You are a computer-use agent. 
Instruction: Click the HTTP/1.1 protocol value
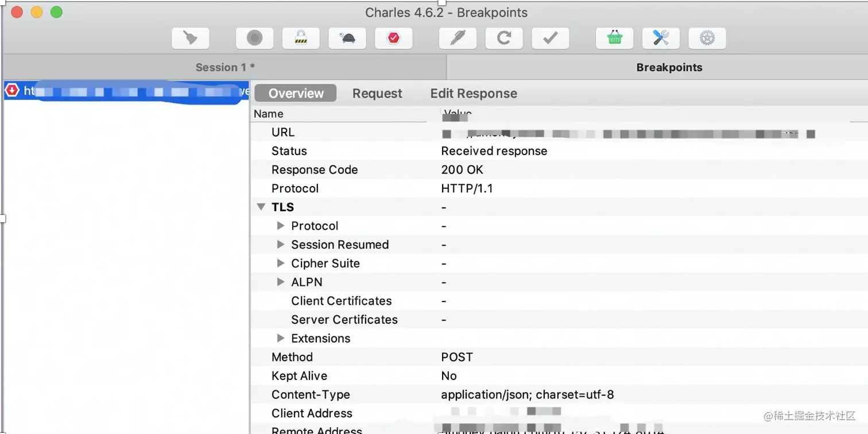click(x=467, y=188)
